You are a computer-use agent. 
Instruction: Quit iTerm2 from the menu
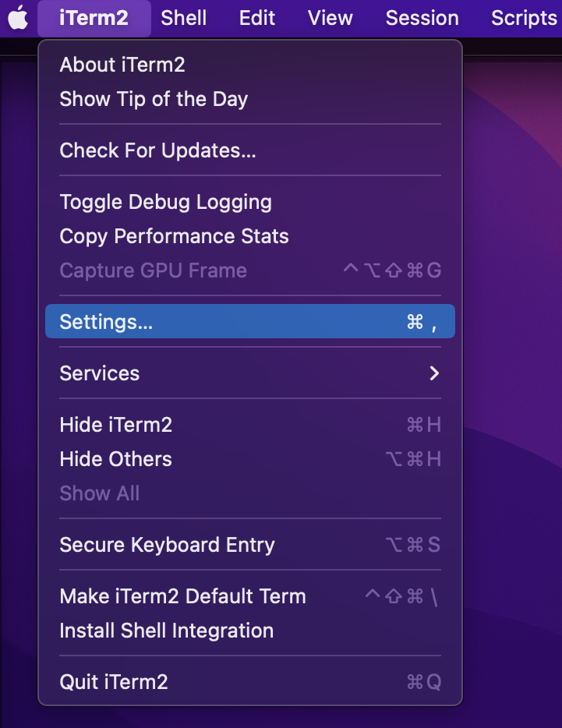[x=250, y=682]
